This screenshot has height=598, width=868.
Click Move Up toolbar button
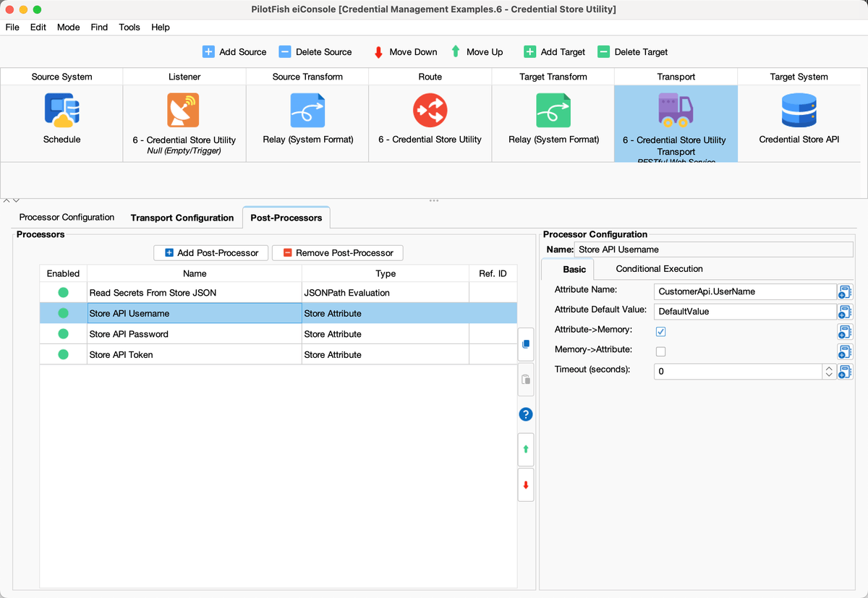477,52
